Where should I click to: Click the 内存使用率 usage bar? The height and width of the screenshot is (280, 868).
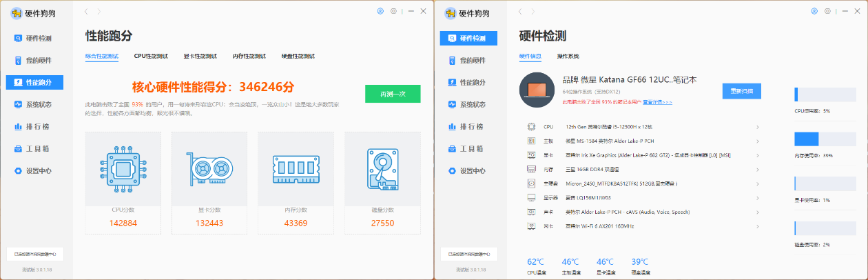click(x=827, y=139)
